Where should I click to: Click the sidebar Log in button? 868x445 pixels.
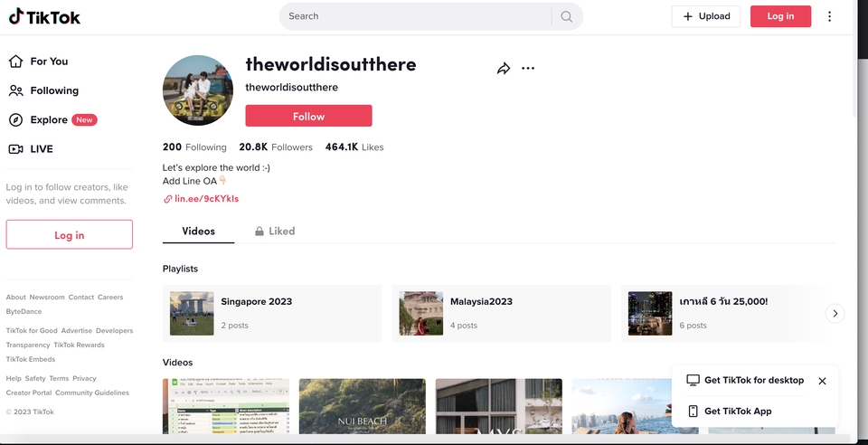click(x=70, y=234)
